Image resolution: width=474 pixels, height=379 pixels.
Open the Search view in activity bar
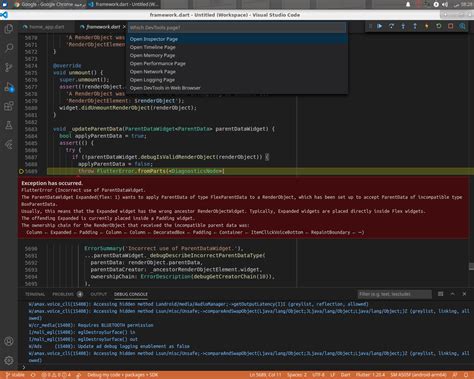click(9, 48)
